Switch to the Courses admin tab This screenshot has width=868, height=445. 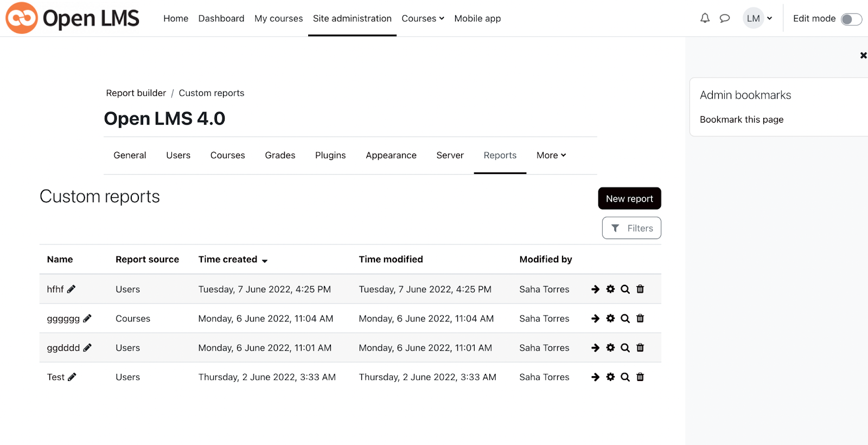point(228,156)
